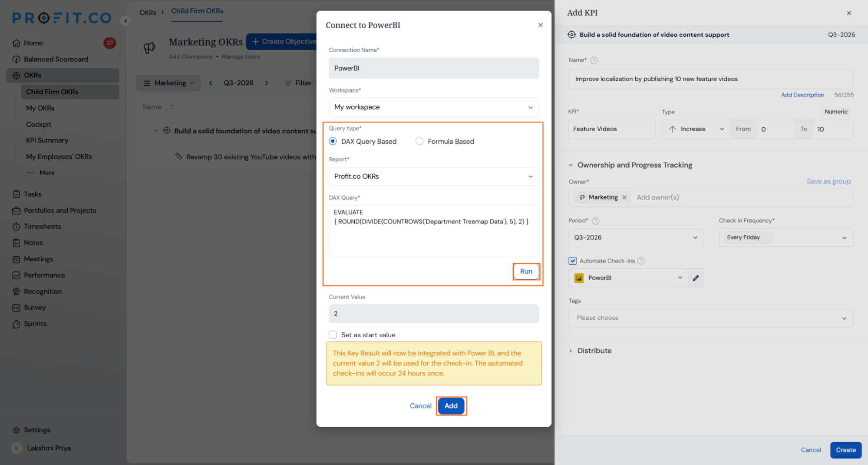Check the Set as start value box
Screen dimensions: 868x465
click(333, 335)
